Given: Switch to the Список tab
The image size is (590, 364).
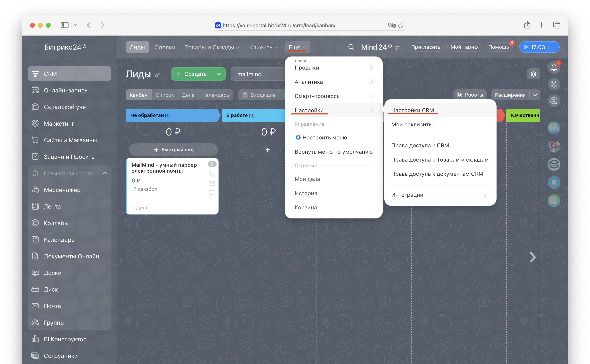Looking at the screenshot, I should point(164,95).
